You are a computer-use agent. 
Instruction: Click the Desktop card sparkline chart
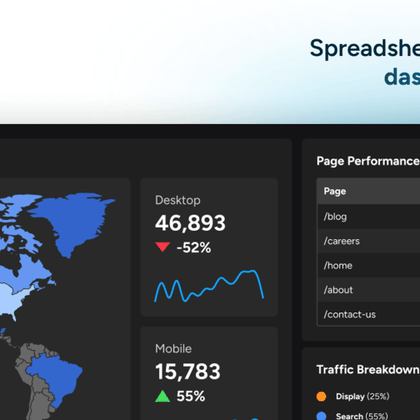(x=209, y=286)
